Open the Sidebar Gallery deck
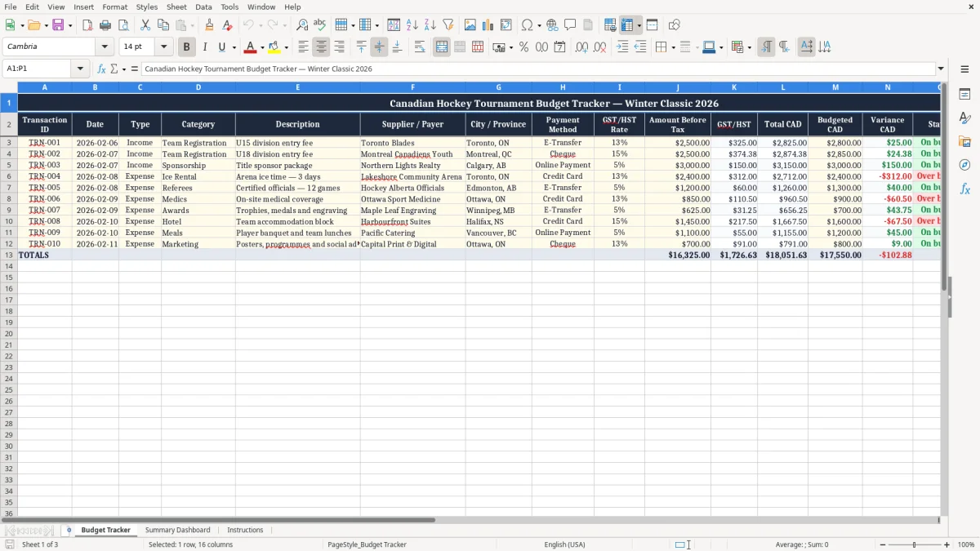 click(x=964, y=141)
